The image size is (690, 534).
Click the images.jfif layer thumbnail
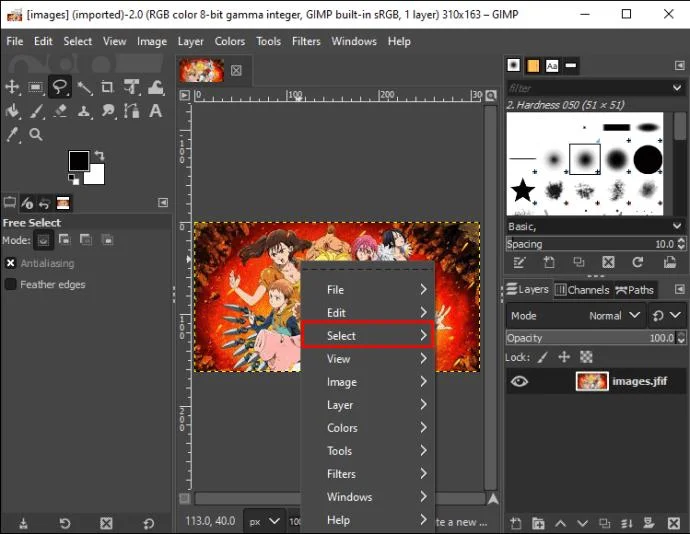pos(592,381)
